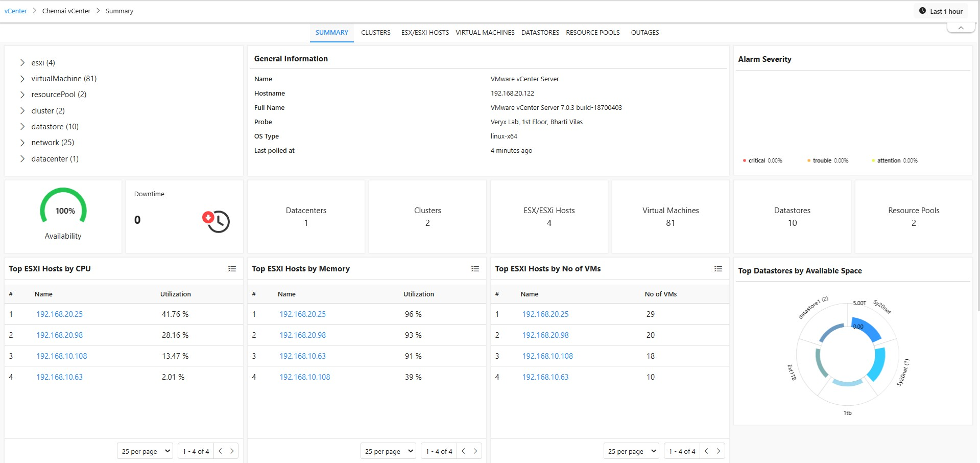Go to next page in CPU hosts table
The image size is (980, 463).
[232, 451]
